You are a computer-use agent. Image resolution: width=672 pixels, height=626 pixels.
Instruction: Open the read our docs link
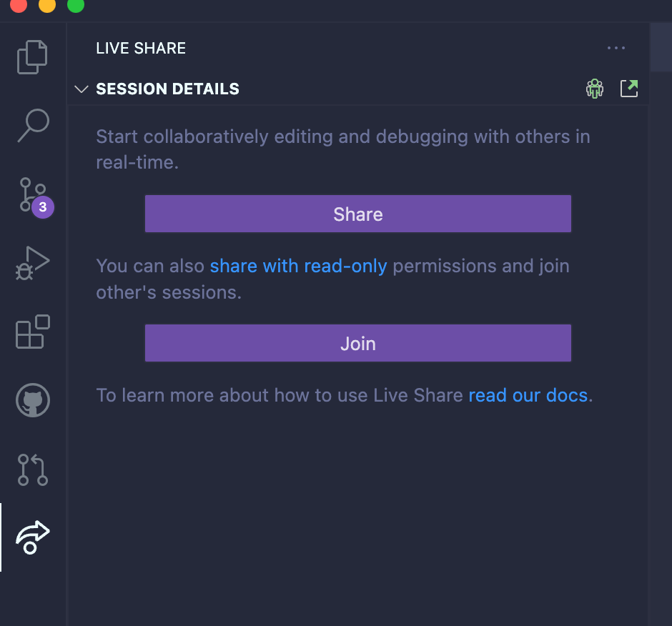click(528, 394)
